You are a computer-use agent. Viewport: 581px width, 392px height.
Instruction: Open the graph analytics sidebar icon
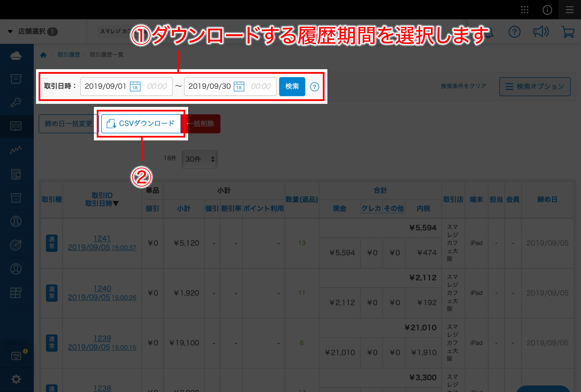coord(16,149)
